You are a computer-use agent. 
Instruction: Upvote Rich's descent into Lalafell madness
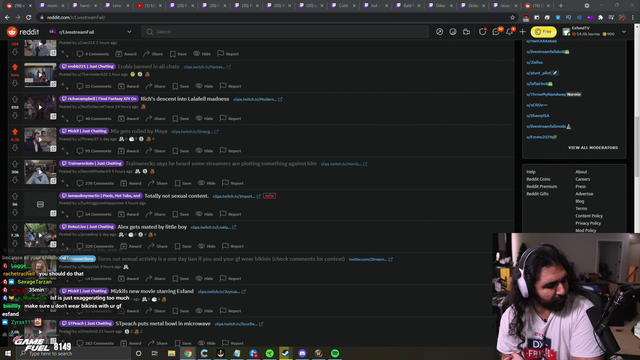click(x=15, y=99)
